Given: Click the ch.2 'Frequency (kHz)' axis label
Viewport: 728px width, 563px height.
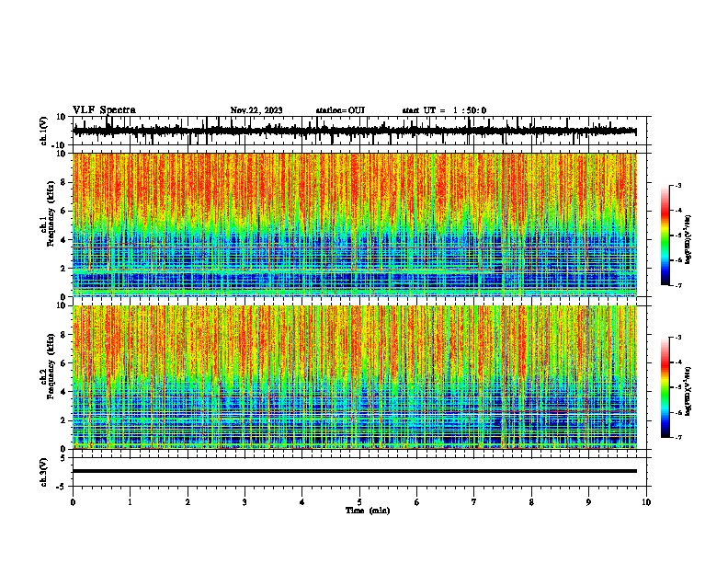Looking at the screenshot, I should point(51,366).
